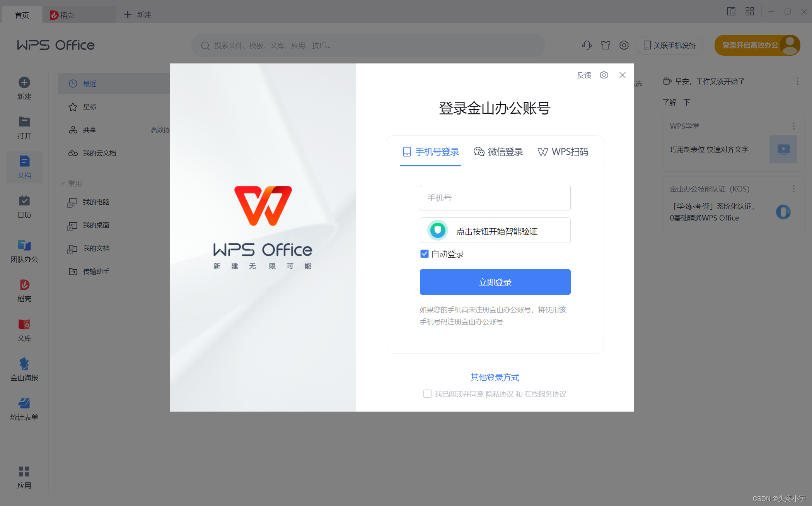Viewport: 812px width, 506px height.
Task: Uncheck the 自动登录 checkbox
Action: point(424,254)
